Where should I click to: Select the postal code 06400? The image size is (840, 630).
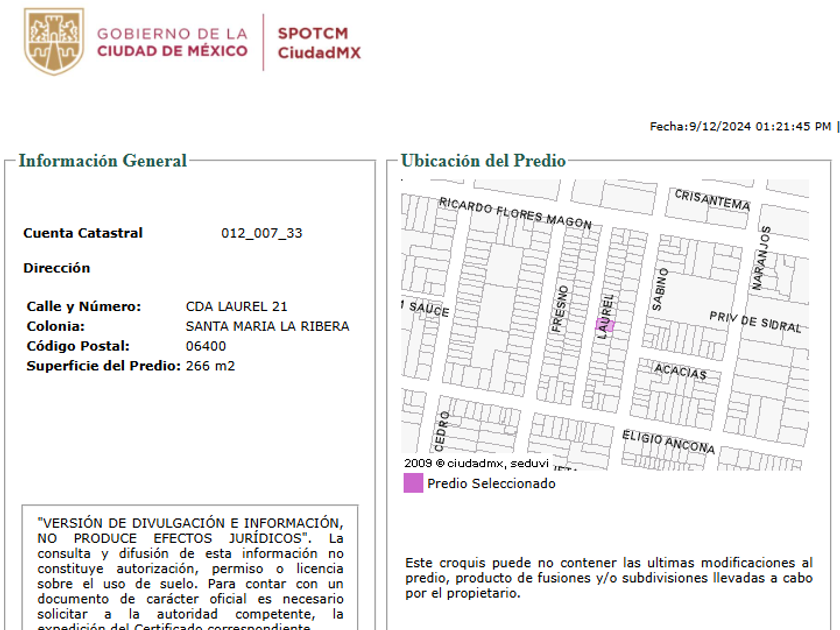click(206, 346)
